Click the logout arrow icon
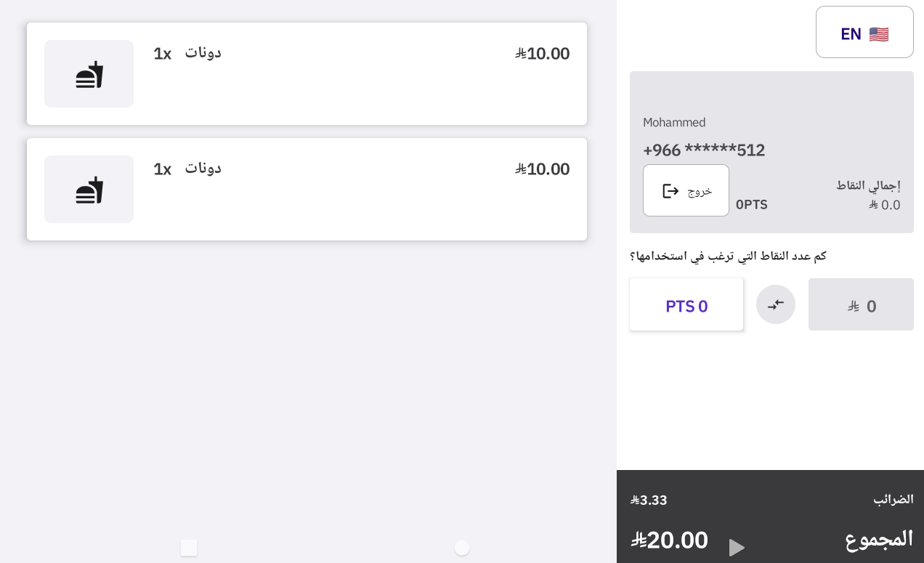The width and height of the screenshot is (924, 563). [x=670, y=191]
